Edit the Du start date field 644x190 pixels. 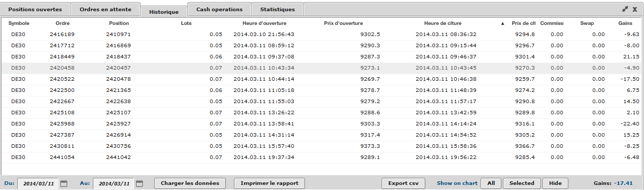point(38,183)
